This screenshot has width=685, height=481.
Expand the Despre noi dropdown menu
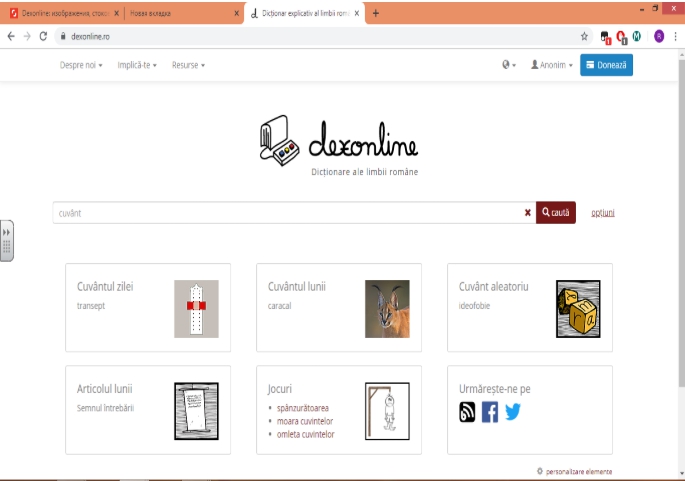[x=83, y=65]
